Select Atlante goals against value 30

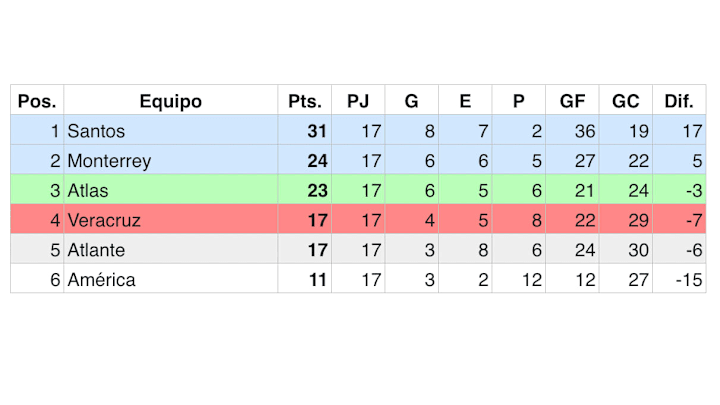coord(638,250)
